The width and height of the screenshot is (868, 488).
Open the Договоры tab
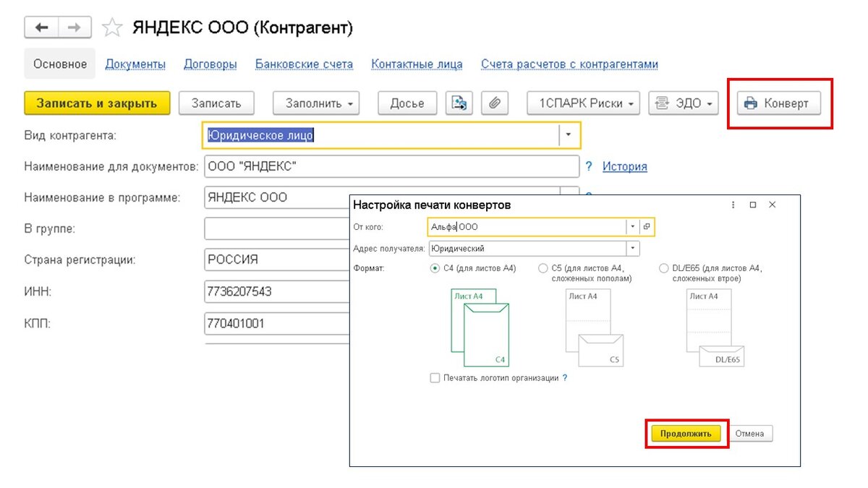click(210, 64)
